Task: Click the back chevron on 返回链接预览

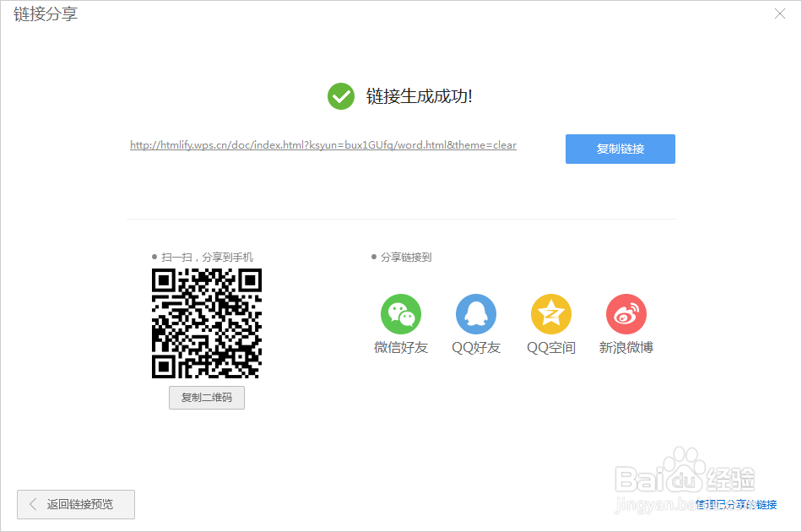Action: point(33,504)
